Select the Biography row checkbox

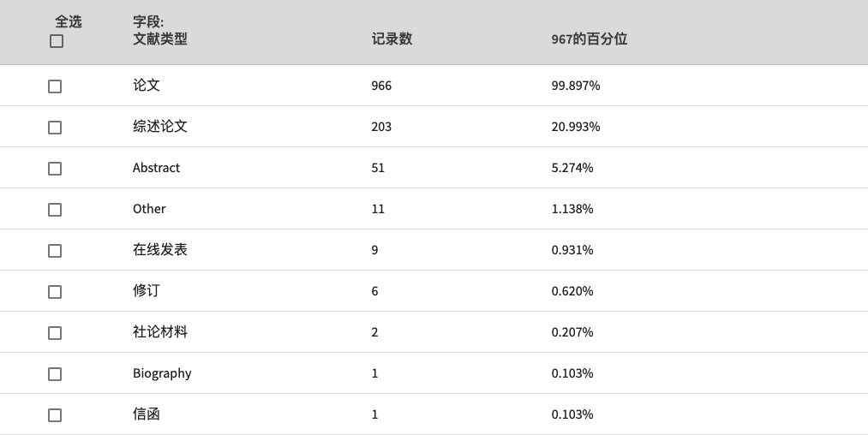[x=55, y=374]
